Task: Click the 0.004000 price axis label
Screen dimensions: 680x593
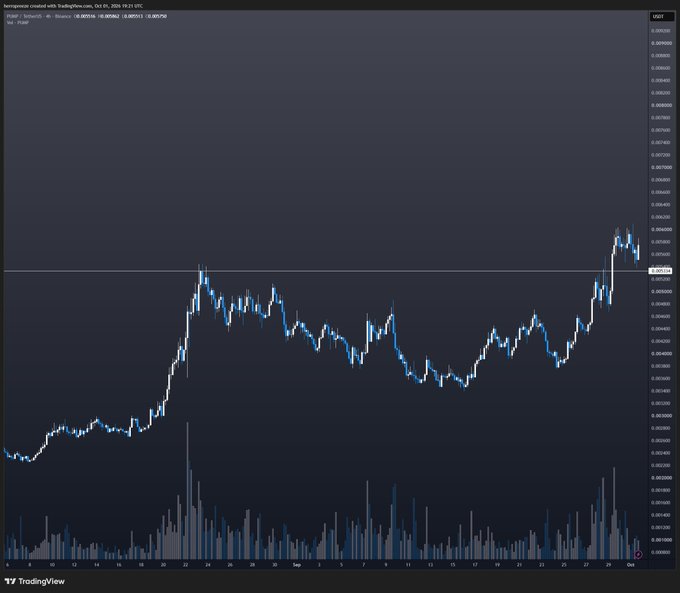Action: coord(661,354)
